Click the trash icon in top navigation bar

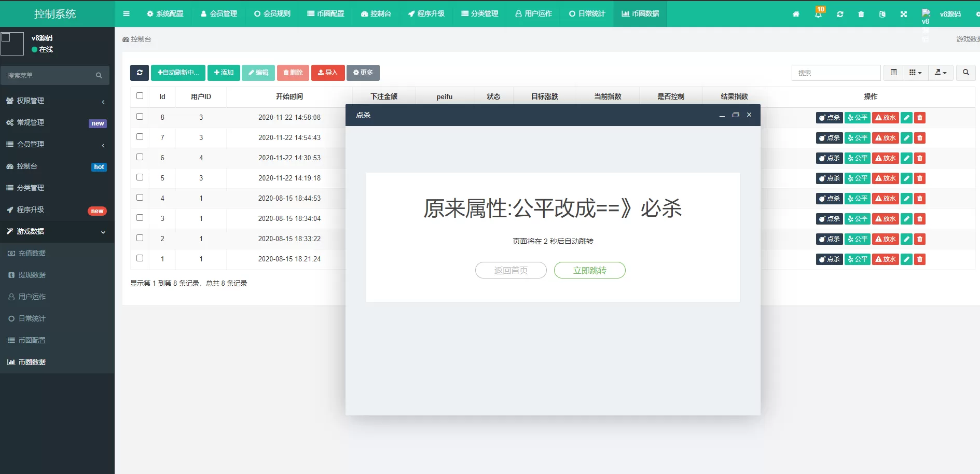861,14
